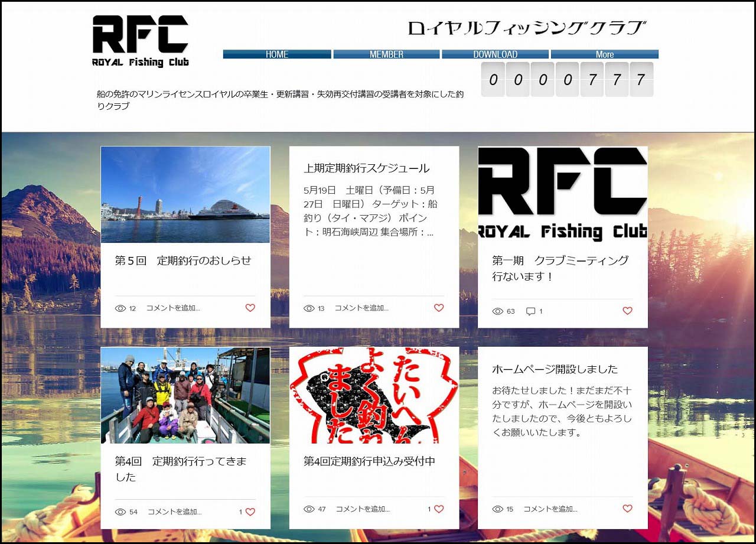Open the port photo on 第5回 post
The width and height of the screenshot is (756, 544).
click(x=185, y=195)
